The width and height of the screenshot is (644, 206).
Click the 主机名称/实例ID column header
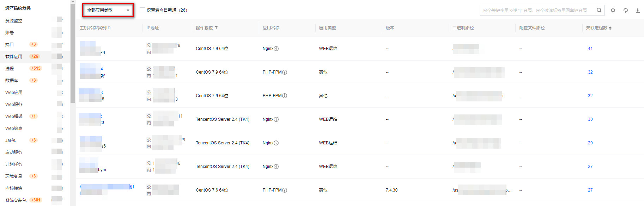[x=95, y=28]
